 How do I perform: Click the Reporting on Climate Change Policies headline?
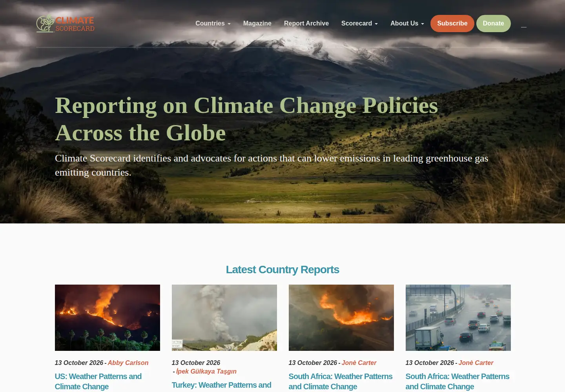point(246,119)
